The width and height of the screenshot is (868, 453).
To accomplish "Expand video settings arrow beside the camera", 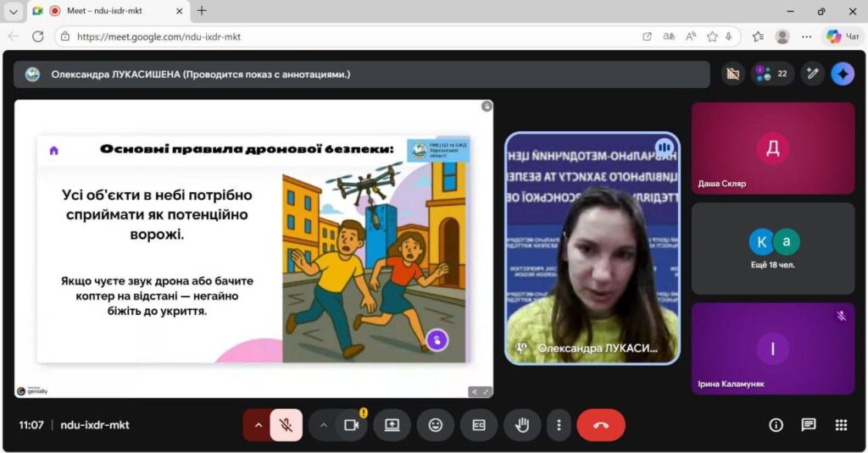I will click(323, 425).
